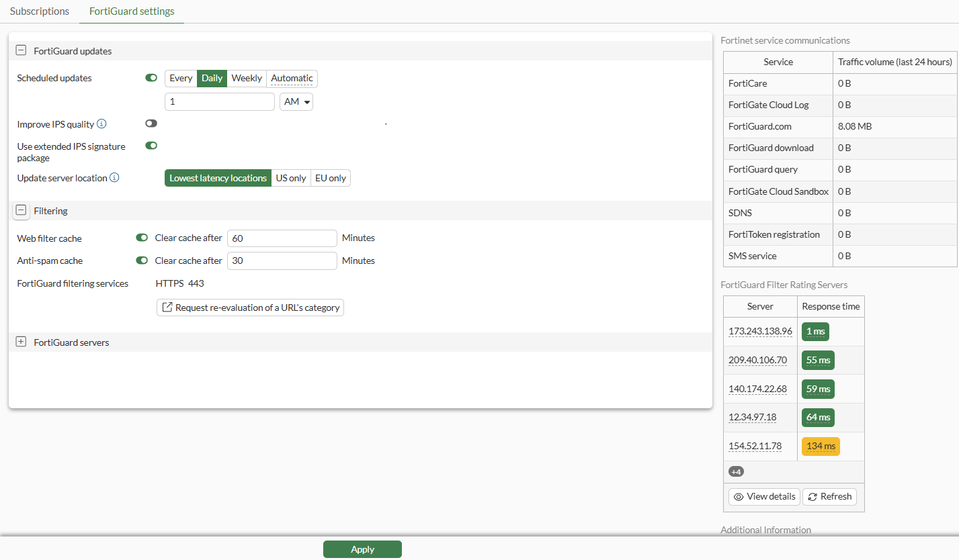Select the FortiGuard.com service cell
Viewport: 959px width, 560px height.
point(778,126)
